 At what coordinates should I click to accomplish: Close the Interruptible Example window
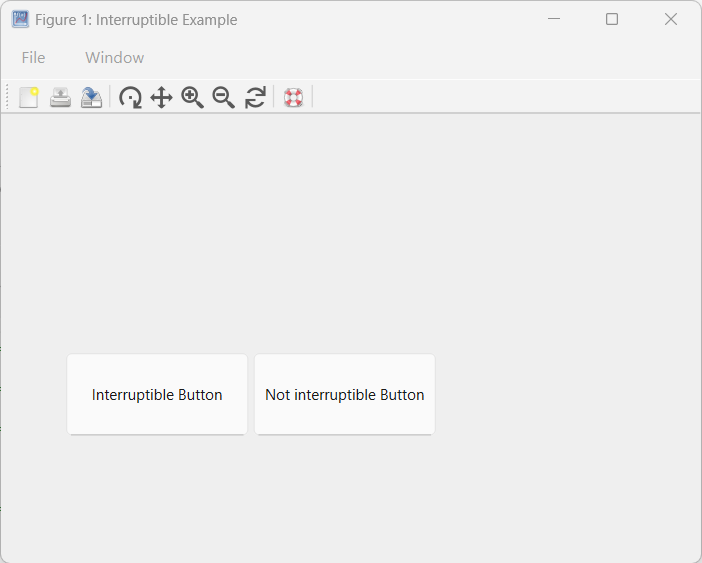(671, 19)
